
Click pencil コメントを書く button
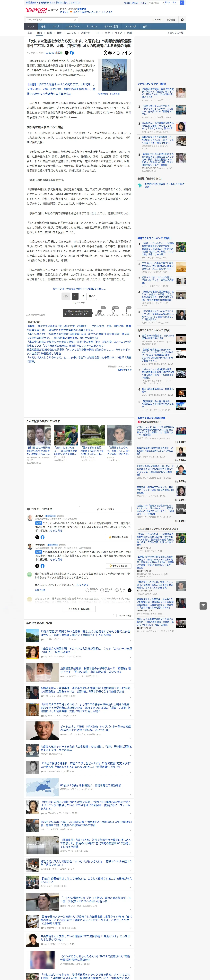click(105, 509)
